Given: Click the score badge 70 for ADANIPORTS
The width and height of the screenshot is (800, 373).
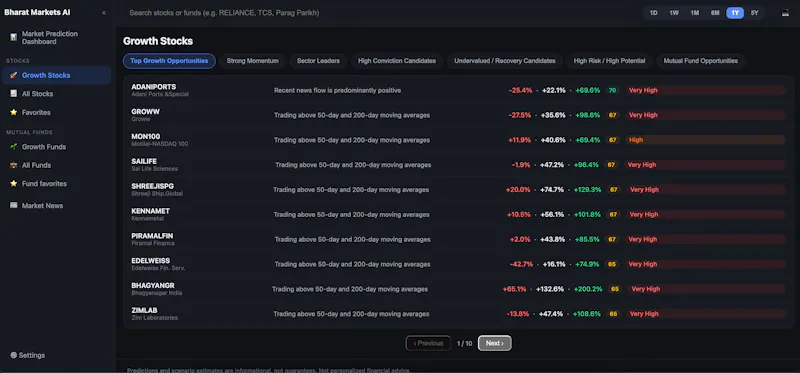Looking at the screenshot, I should 612,90.
